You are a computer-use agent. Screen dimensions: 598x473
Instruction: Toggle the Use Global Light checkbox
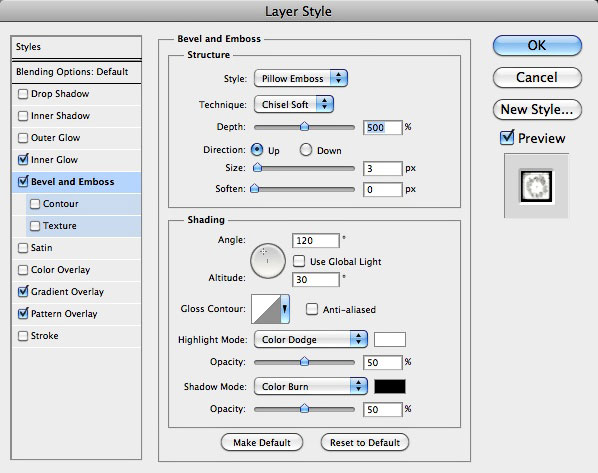(299, 261)
